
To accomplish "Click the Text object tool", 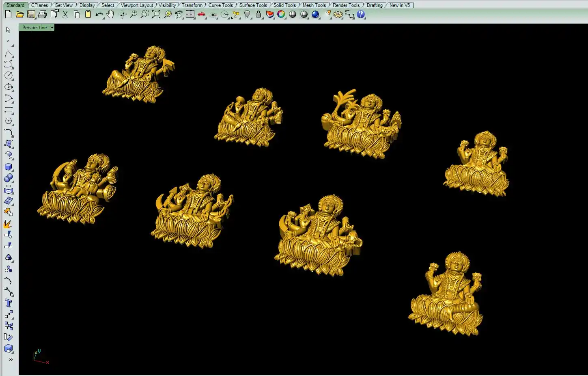I will click(9, 303).
